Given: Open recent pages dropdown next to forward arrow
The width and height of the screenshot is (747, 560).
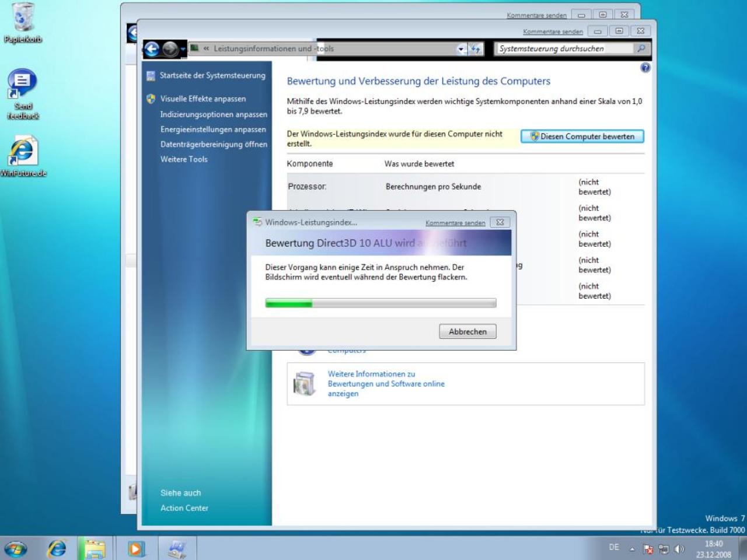Looking at the screenshot, I should (183, 50).
